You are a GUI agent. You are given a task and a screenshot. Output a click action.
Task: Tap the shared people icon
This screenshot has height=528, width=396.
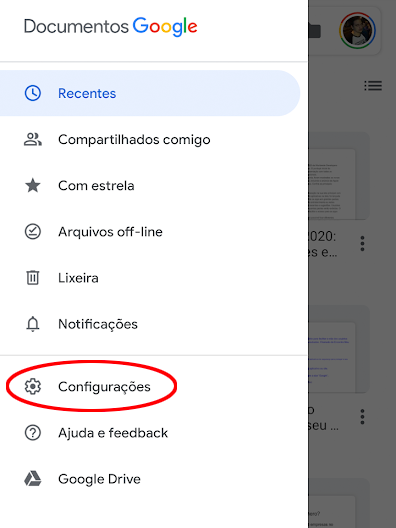point(33,139)
